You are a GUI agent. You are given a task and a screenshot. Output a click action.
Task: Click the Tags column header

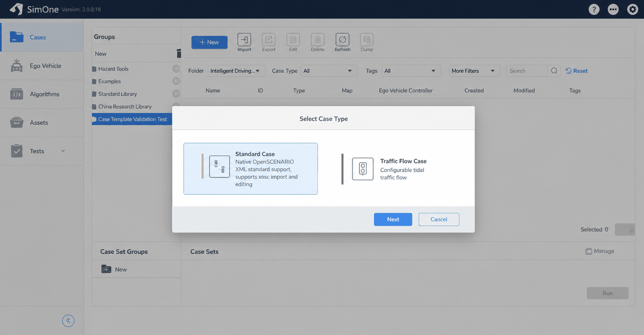point(575,90)
